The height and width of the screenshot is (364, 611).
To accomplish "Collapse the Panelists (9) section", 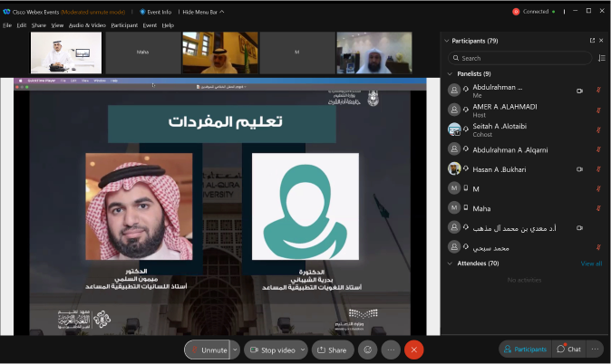I will pos(450,74).
